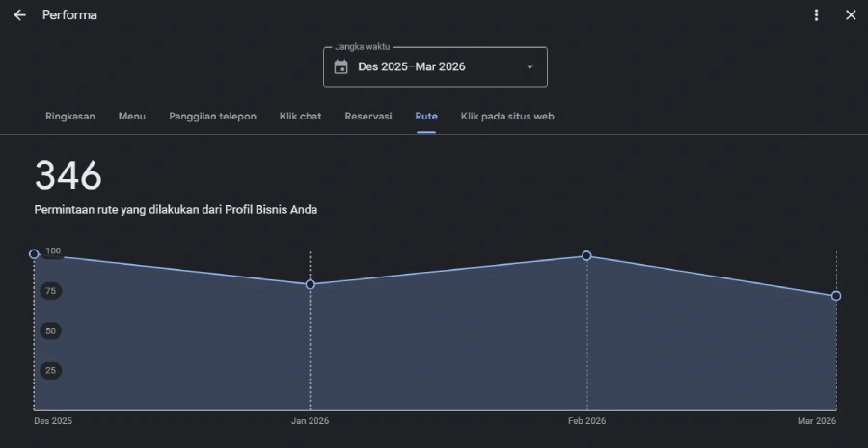868x448 pixels.
Task: Select the Rute tab
Action: (x=426, y=117)
